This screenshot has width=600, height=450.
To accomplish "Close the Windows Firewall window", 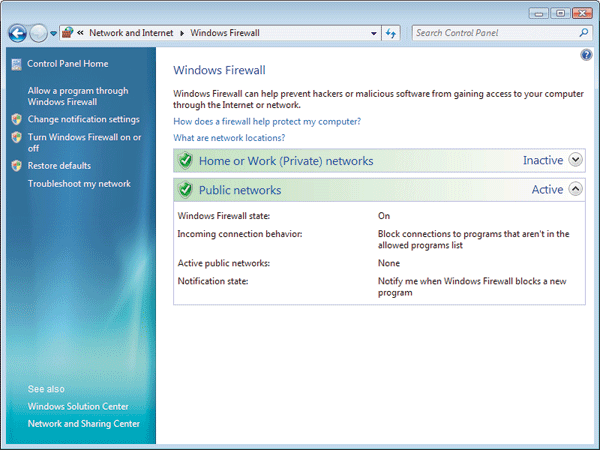I will 582,14.
